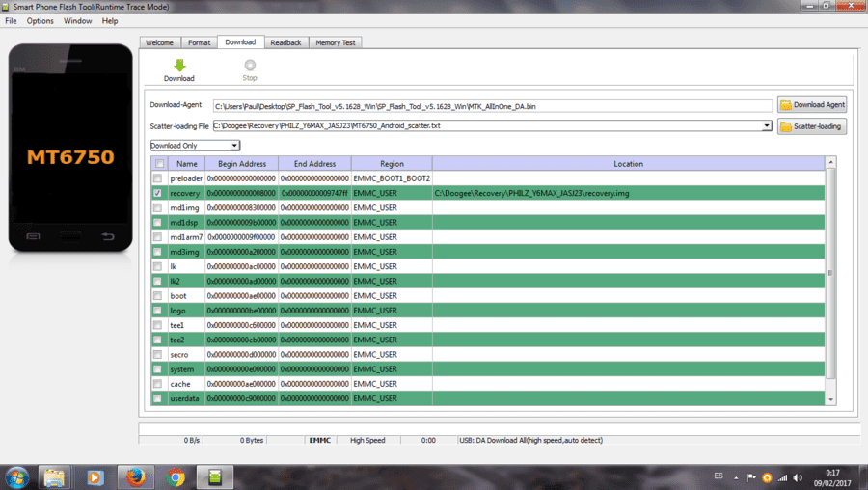Click the orange tray notification icon
The height and width of the screenshot is (490, 868).
click(x=767, y=477)
